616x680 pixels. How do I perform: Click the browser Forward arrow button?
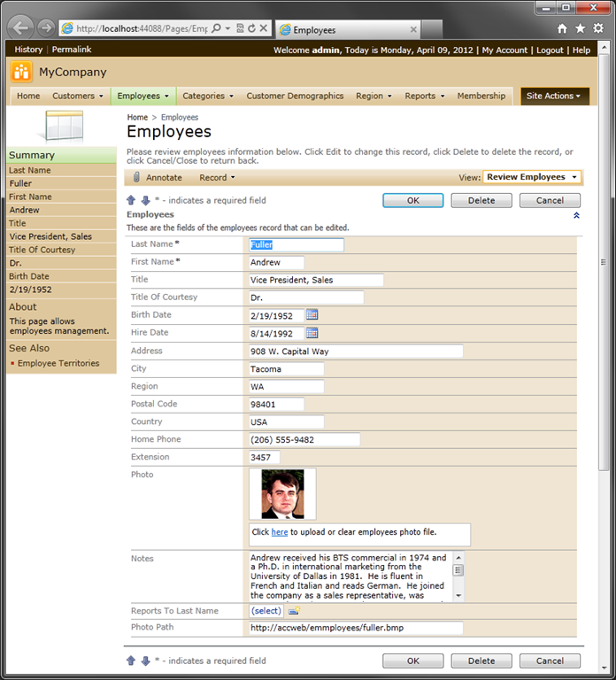click(x=45, y=28)
